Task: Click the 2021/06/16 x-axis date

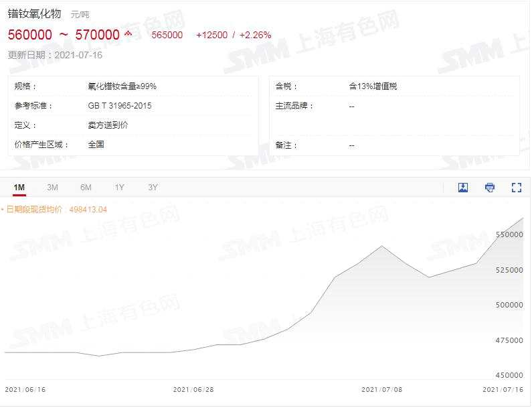Action: pyautogui.click(x=25, y=390)
